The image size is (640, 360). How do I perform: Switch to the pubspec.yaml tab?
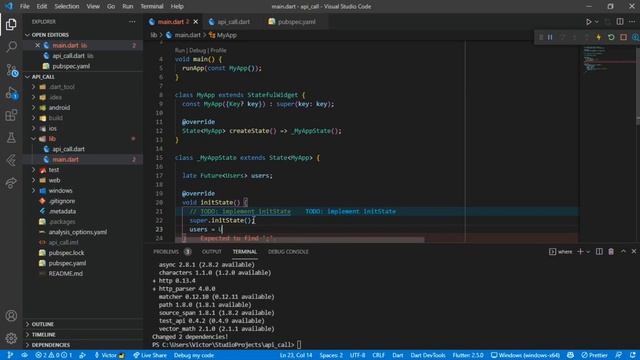[x=295, y=22]
